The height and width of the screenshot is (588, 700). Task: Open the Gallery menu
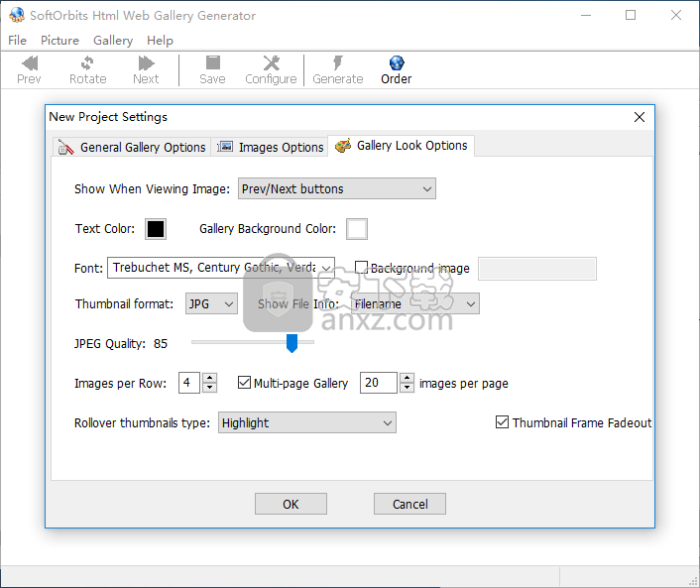[113, 41]
